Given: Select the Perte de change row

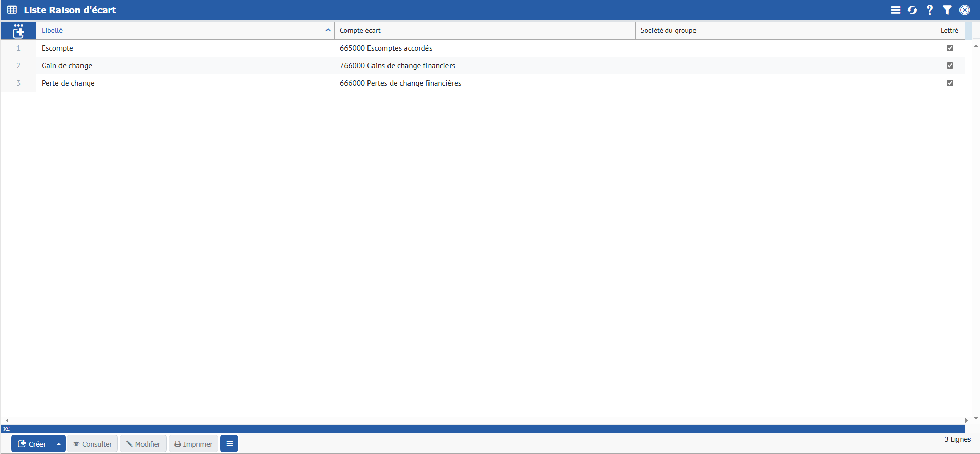Looking at the screenshot, I should [68, 83].
